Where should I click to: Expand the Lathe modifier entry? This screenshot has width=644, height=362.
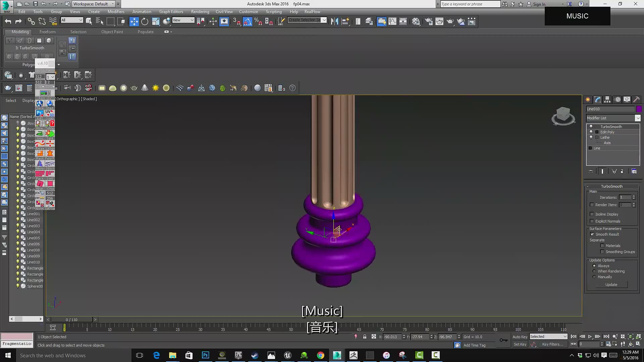(x=597, y=137)
